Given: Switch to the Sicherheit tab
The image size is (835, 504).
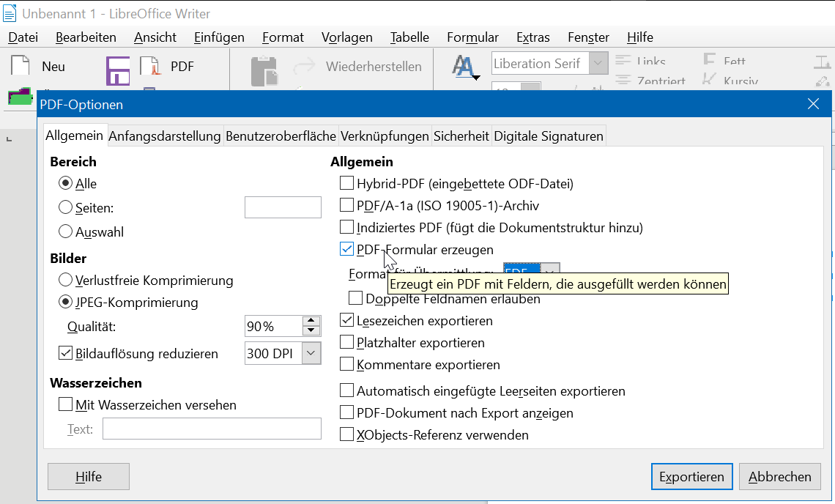Looking at the screenshot, I should (461, 136).
